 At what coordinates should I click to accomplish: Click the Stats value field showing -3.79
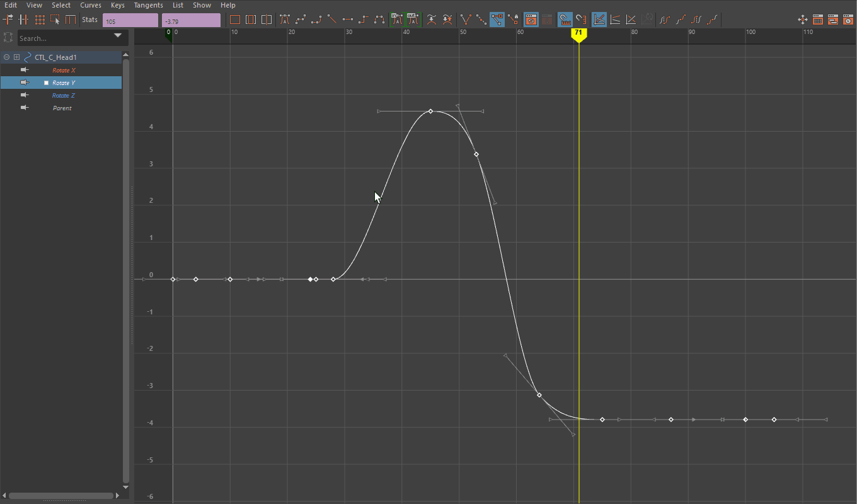coord(190,21)
